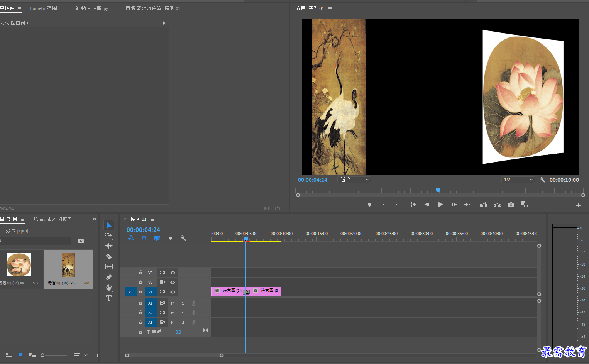
Task: Open project panel menu icon
Action: coord(23,219)
